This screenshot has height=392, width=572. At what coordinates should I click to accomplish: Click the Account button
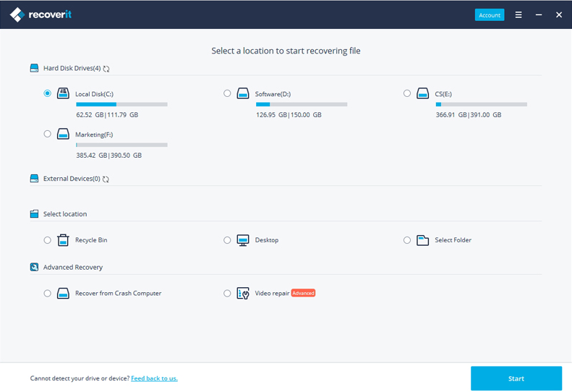(x=490, y=14)
